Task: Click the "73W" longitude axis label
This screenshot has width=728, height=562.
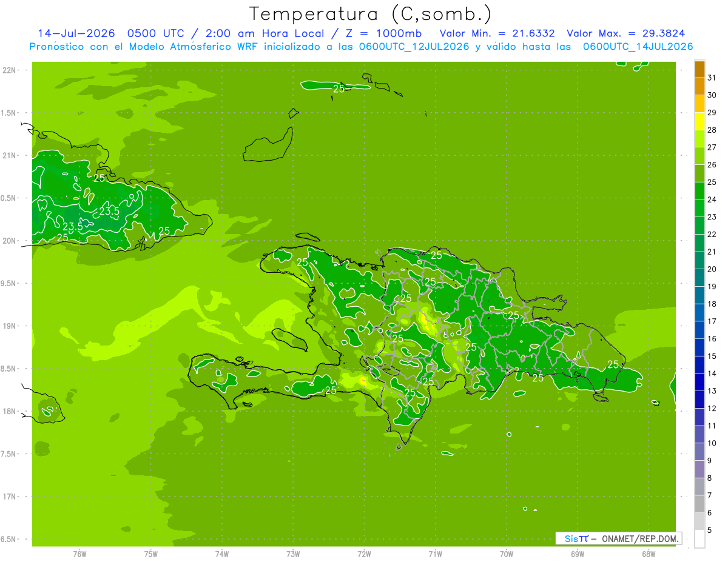Action: click(x=293, y=554)
